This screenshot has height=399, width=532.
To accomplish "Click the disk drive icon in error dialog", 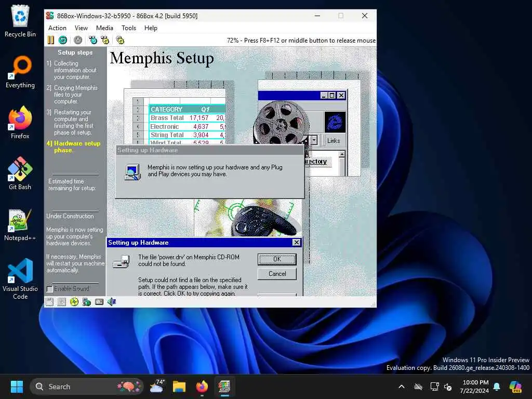I will (122, 262).
